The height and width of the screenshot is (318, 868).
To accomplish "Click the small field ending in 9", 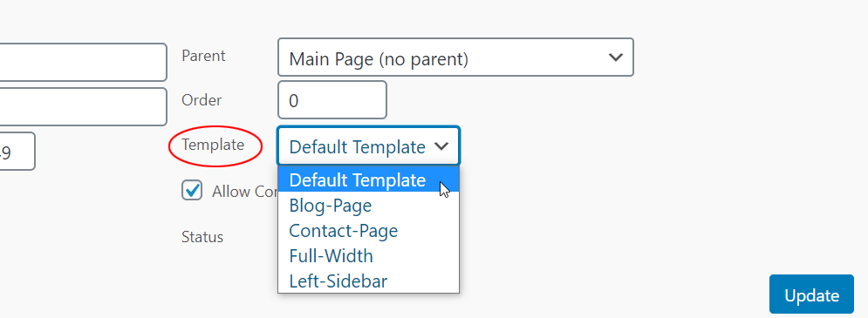I will (17, 151).
